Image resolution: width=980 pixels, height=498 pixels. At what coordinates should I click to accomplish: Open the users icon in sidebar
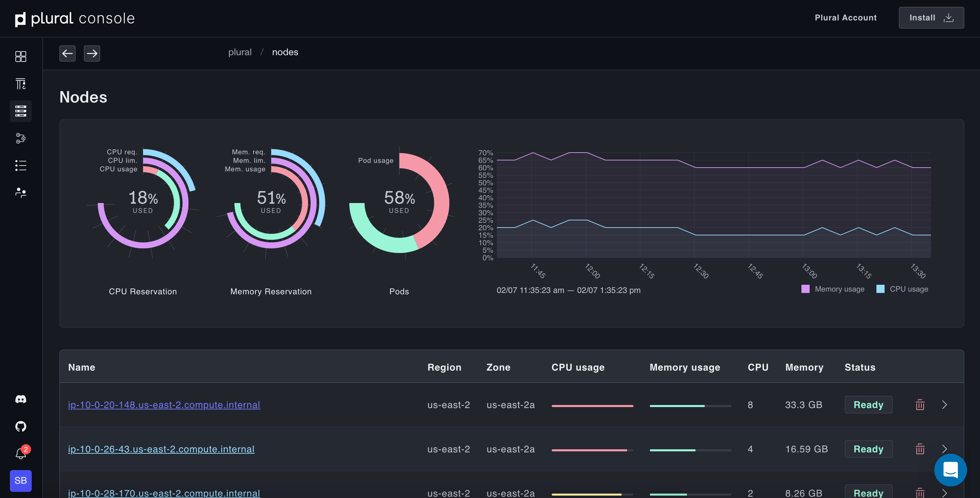(20, 192)
